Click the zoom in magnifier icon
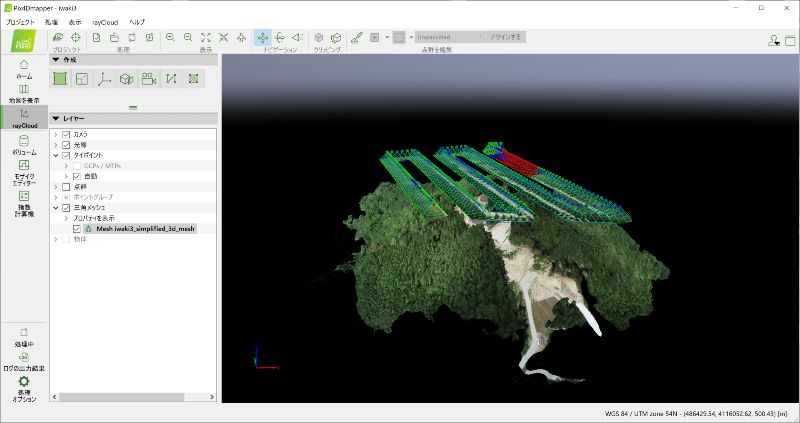Viewport: 800px width, 423px height. (x=170, y=37)
